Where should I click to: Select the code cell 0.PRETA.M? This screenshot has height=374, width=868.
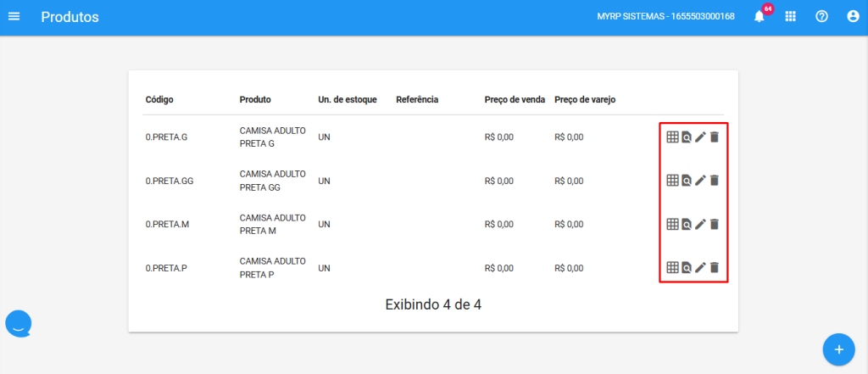[167, 225]
